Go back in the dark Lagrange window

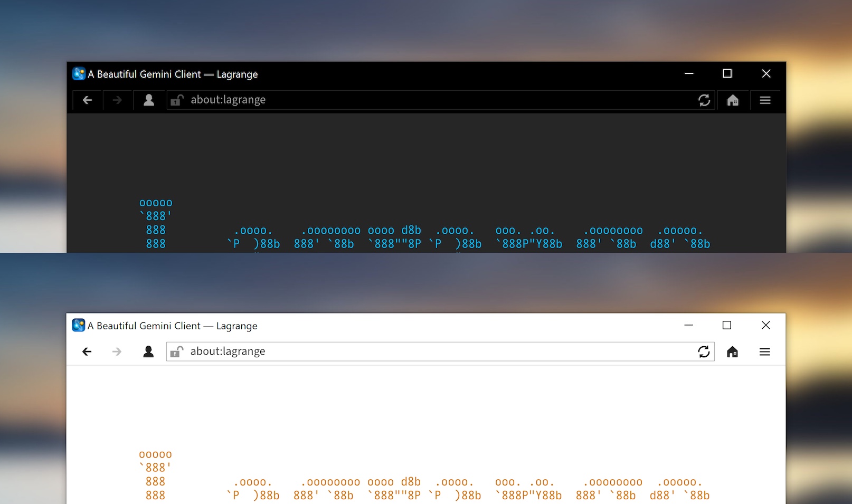point(87,100)
